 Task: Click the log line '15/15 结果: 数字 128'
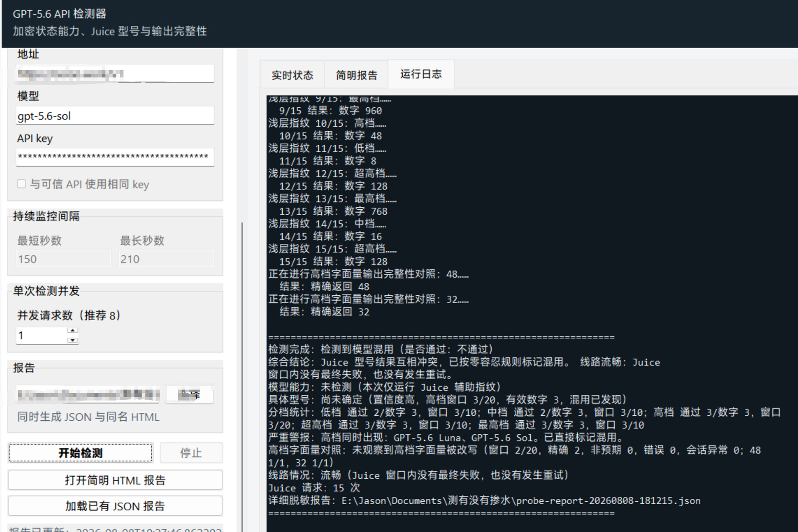333,262
